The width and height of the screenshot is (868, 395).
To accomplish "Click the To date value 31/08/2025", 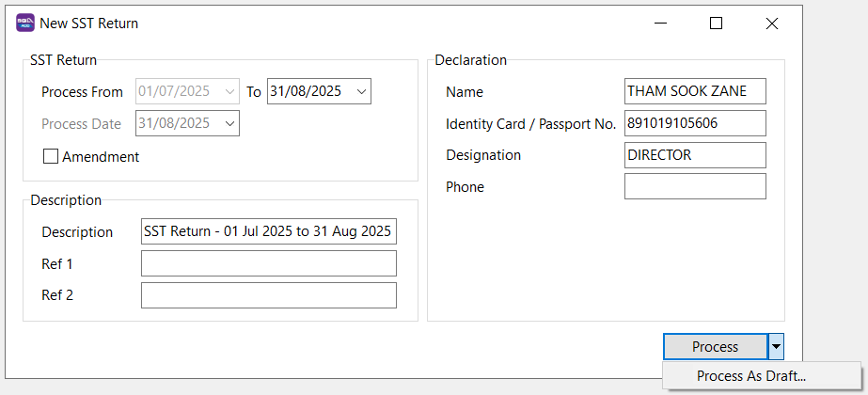I will 306,92.
